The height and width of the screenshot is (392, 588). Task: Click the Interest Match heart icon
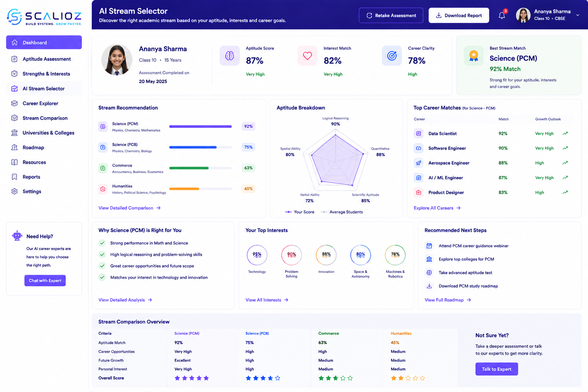(307, 56)
